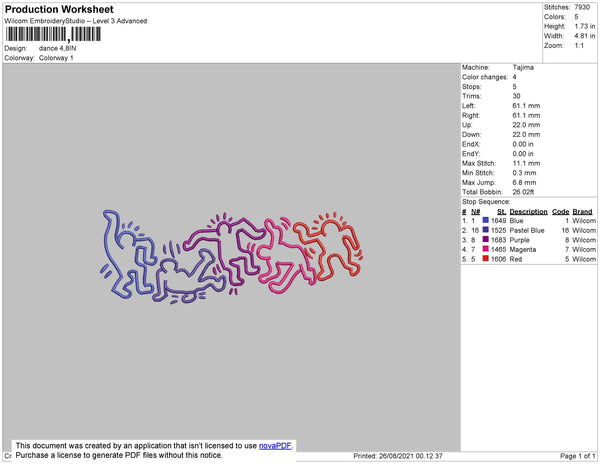The width and height of the screenshot is (600, 464).
Task: Click the dancing figures embroidery design
Action: pos(231,257)
